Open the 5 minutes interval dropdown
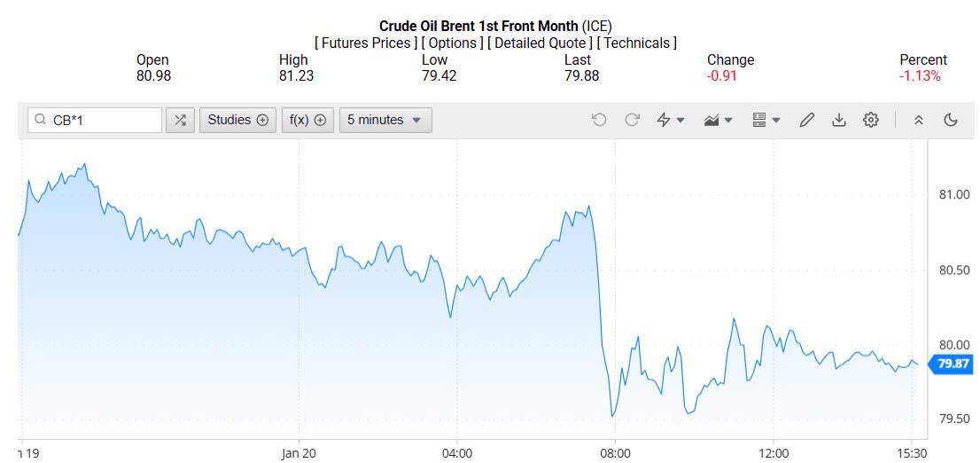 [385, 120]
